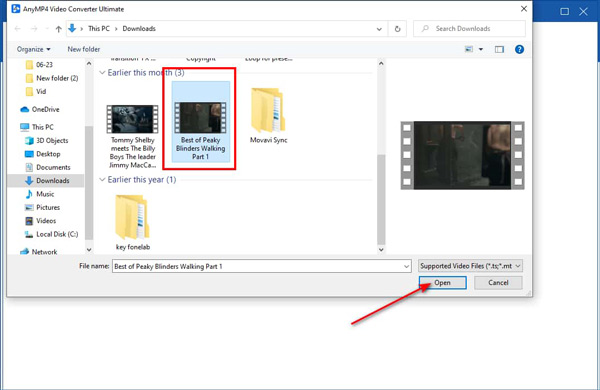Open the Help icon
The width and height of the screenshot is (600, 390).
click(519, 49)
